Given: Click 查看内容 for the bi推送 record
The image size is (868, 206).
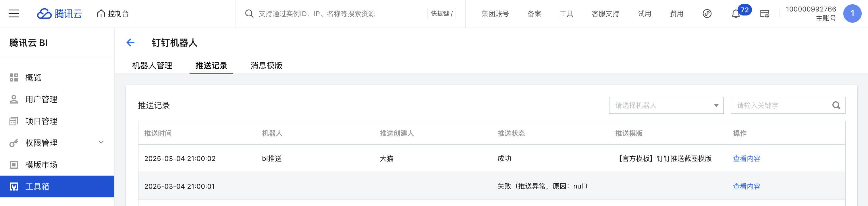Looking at the screenshot, I should (x=746, y=159).
